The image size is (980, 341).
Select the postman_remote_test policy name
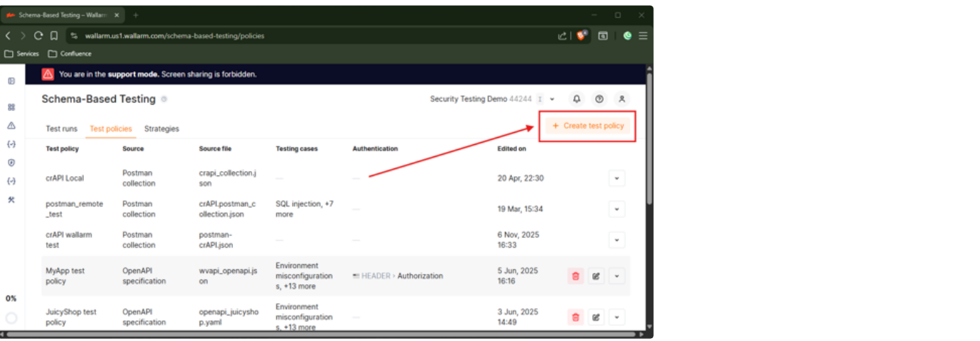click(75, 209)
